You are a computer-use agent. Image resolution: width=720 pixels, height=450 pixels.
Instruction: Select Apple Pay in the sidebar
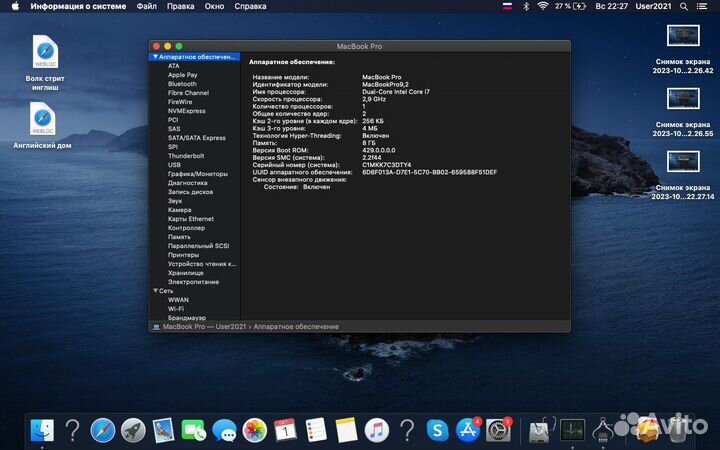pos(183,75)
